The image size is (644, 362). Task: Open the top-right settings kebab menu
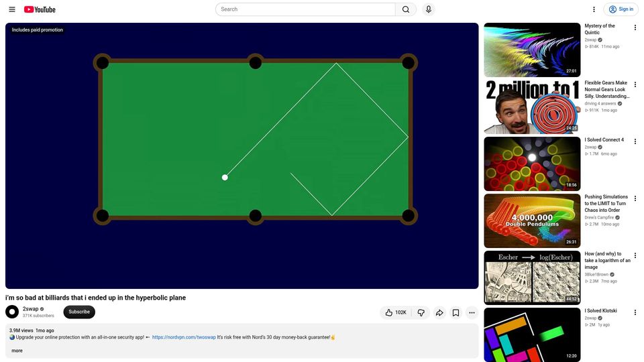594,9
